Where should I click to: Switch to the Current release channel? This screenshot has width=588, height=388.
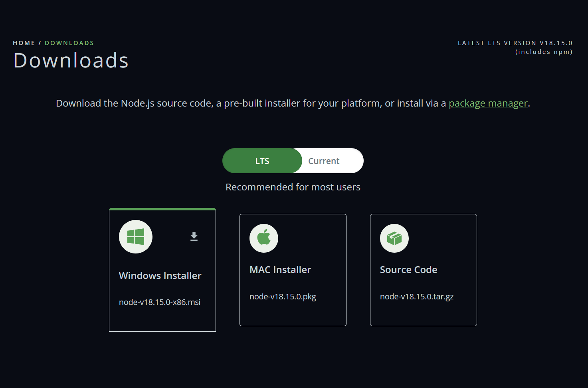pos(323,160)
